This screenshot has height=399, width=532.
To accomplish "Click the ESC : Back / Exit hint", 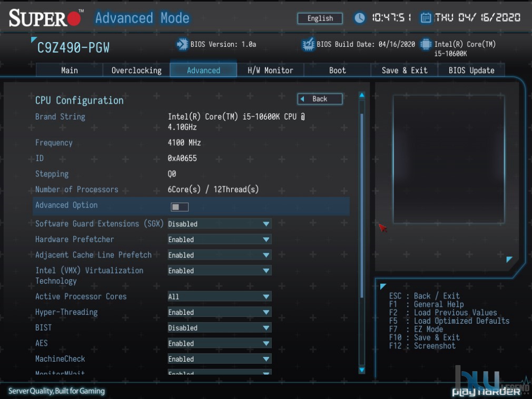I will 425,296.
